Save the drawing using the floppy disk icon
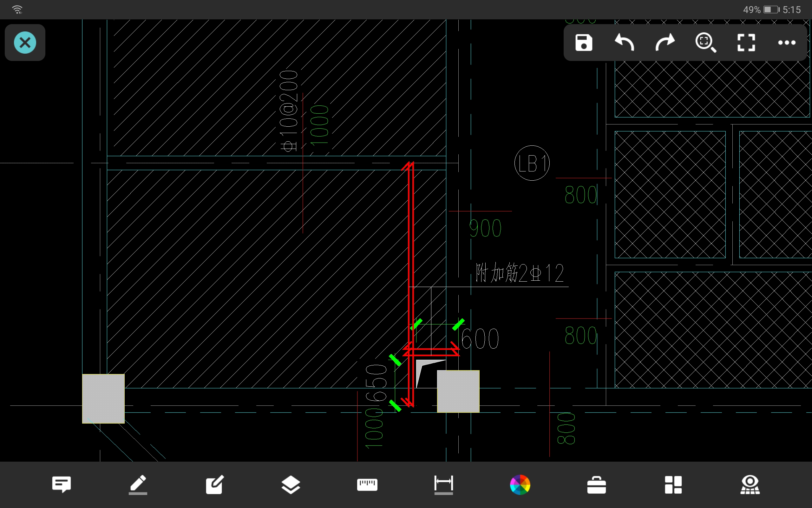Image resolution: width=812 pixels, height=508 pixels. point(584,43)
